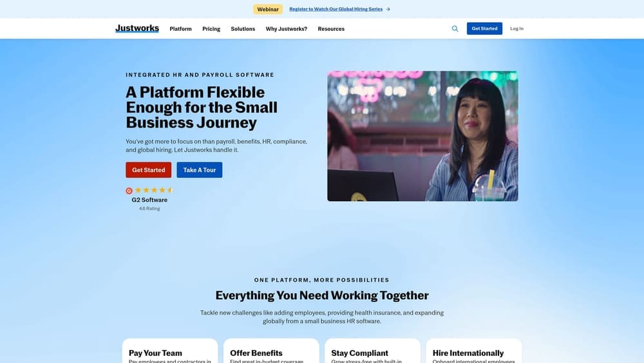Image resolution: width=644 pixels, height=363 pixels.
Task: Click the Everything You Need Working Together heading
Action: [x=322, y=295]
